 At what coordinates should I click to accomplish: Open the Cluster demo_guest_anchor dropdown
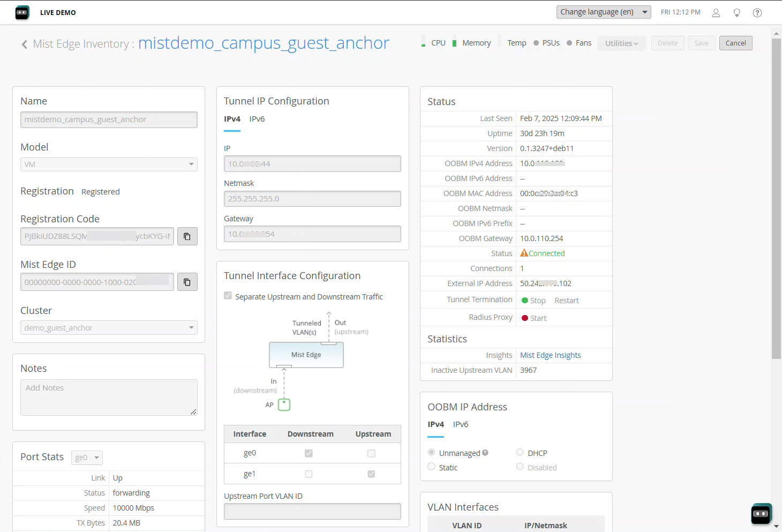109,327
